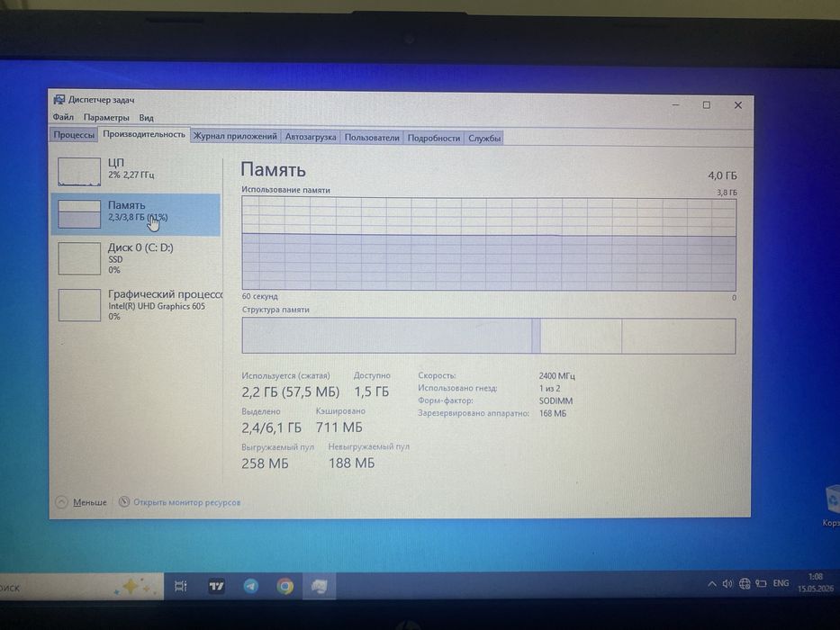Click the Скорость 2400 МГц value

point(557,376)
